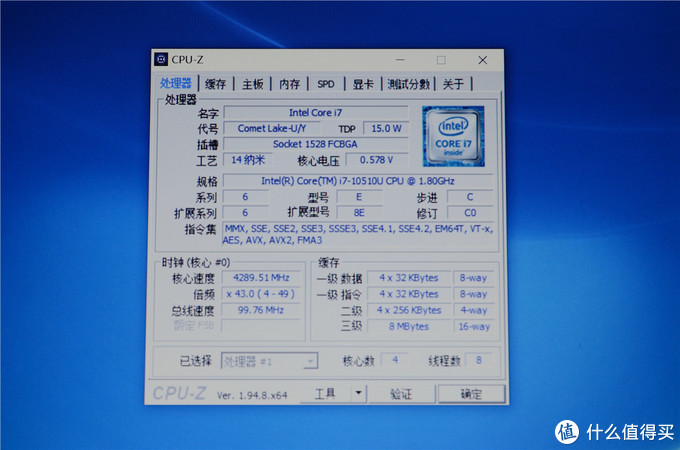Click the name field Intel Core i7
Screen dimensions: 680x450
click(x=315, y=113)
